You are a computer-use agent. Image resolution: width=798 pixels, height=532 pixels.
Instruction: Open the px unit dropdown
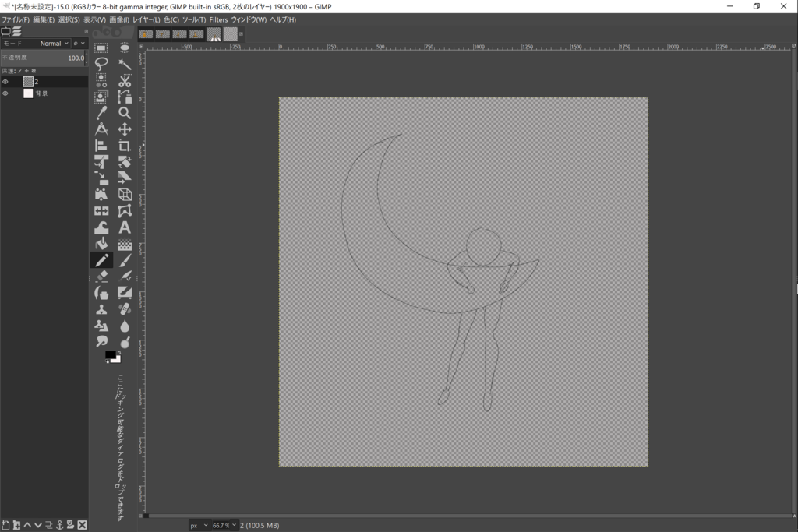pyautogui.click(x=199, y=526)
